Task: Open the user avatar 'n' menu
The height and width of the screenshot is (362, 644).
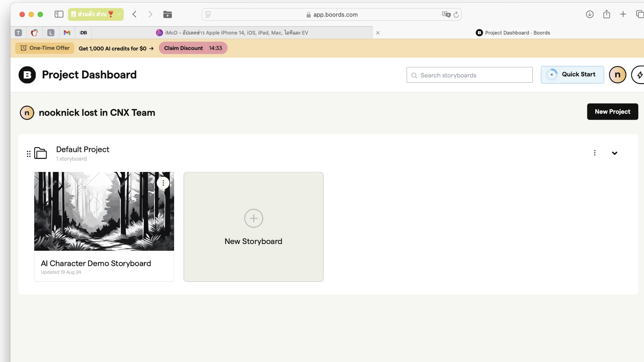Action: point(618,75)
